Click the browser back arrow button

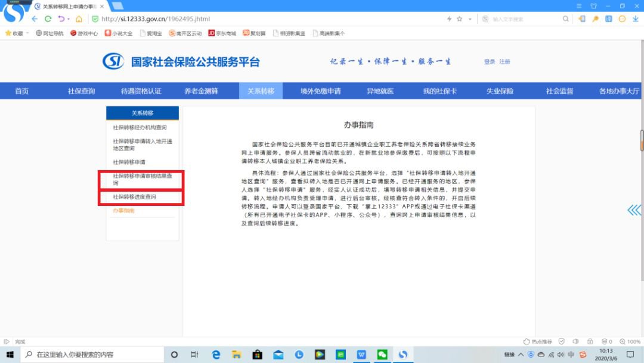coord(35,19)
